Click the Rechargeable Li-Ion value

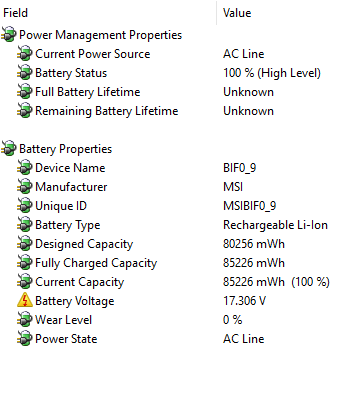(275, 225)
